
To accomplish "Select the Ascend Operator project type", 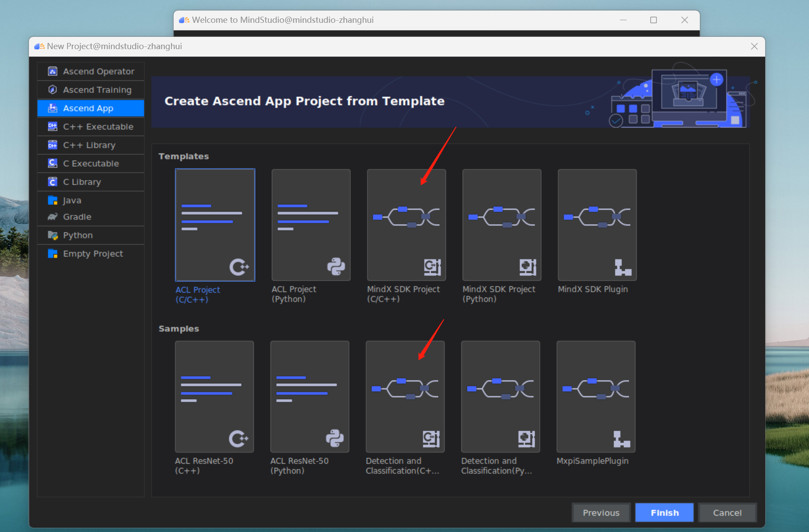I will [x=91, y=71].
